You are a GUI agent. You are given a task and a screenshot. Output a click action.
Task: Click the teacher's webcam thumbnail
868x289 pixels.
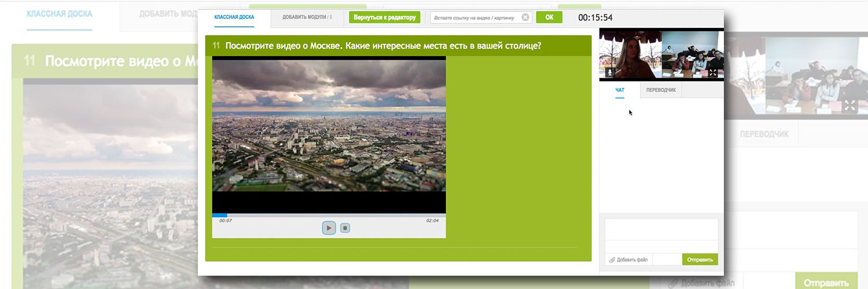630,53
